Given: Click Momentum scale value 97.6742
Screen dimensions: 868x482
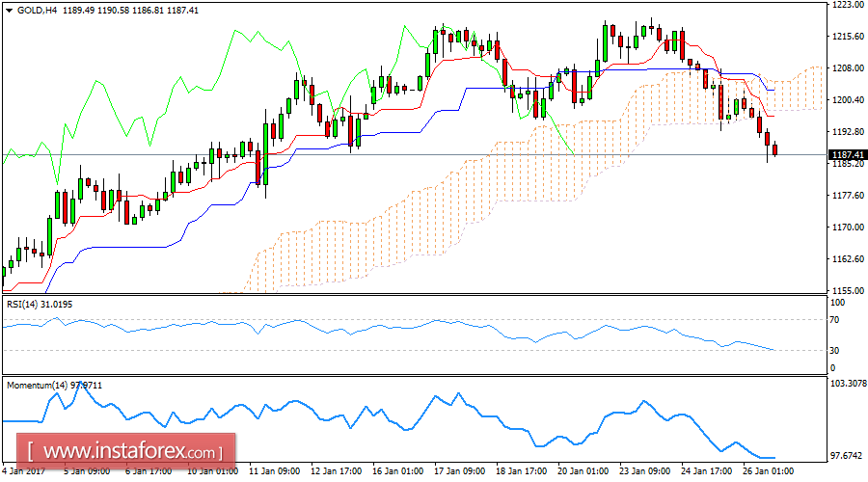Looking at the screenshot, I should click(x=847, y=457).
